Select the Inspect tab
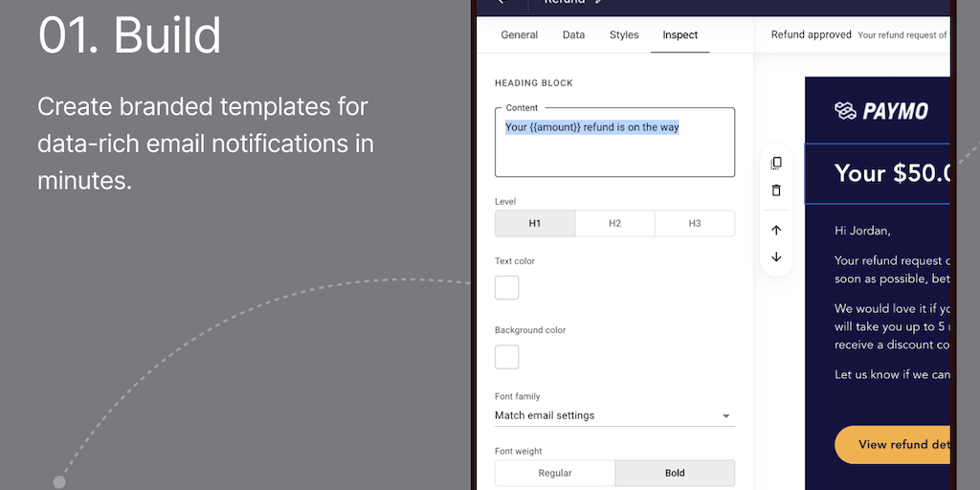980x490 pixels. pos(680,35)
